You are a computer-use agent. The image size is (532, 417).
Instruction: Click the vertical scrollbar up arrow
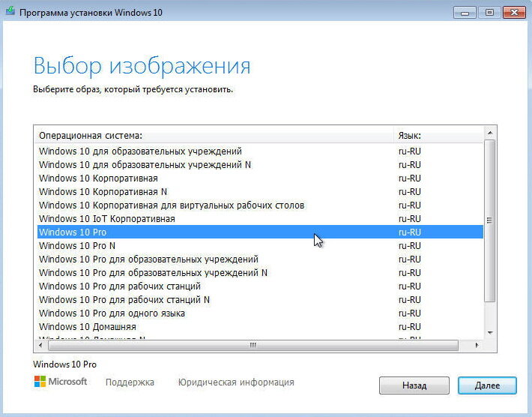tap(490, 133)
